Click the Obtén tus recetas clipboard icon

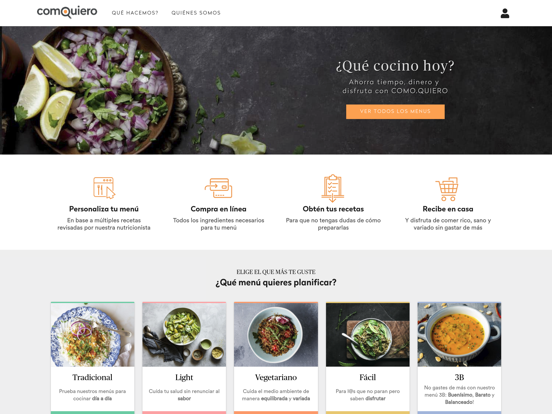(x=333, y=188)
